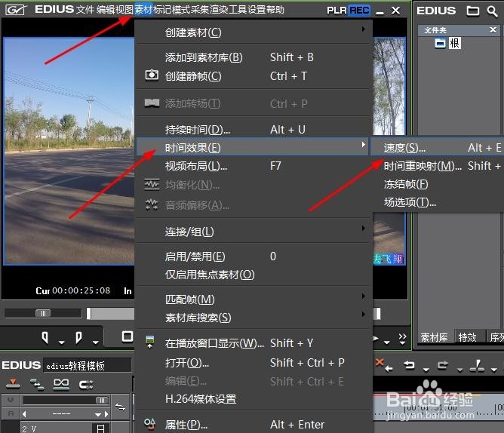Toggle video channel icon on 2 V track
Image resolution: width=504 pixels, height=433 pixels.
(100, 428)
